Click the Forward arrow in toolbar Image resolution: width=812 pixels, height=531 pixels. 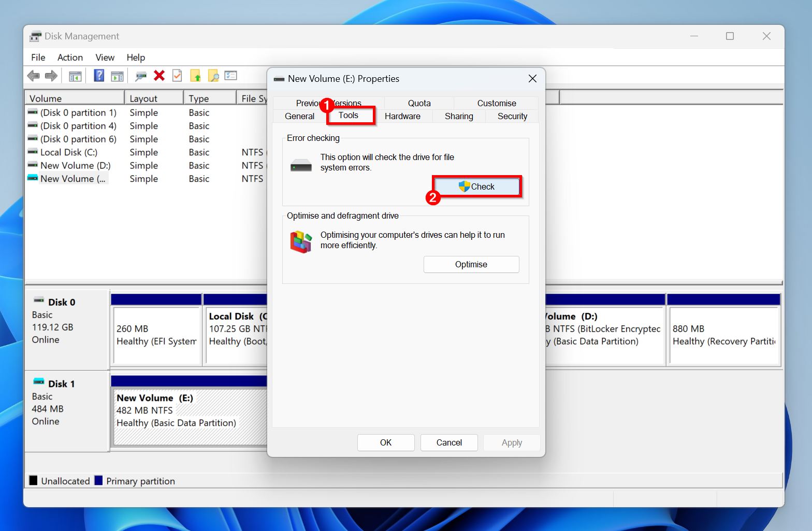pyautogui.click(x=51, y=76)
